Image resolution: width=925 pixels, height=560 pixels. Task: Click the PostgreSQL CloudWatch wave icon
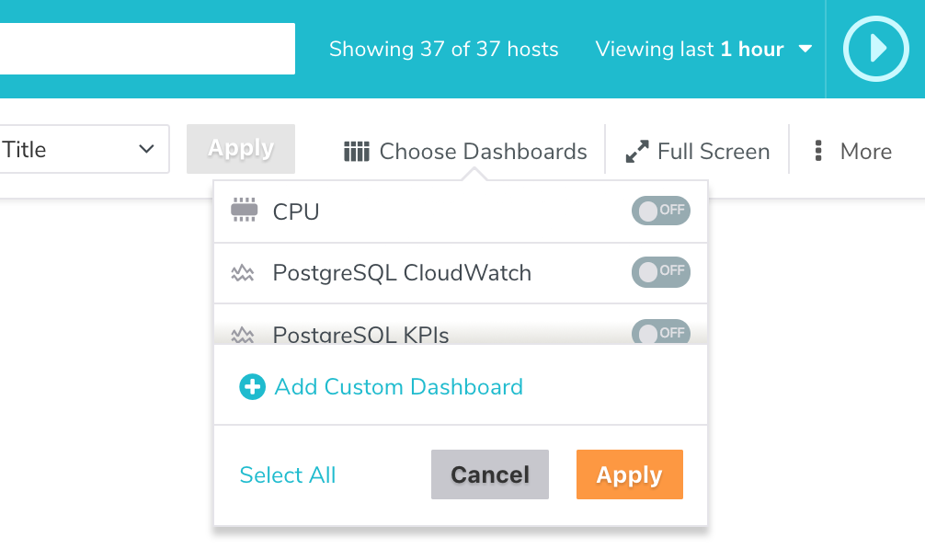click(x=243, y=273)
